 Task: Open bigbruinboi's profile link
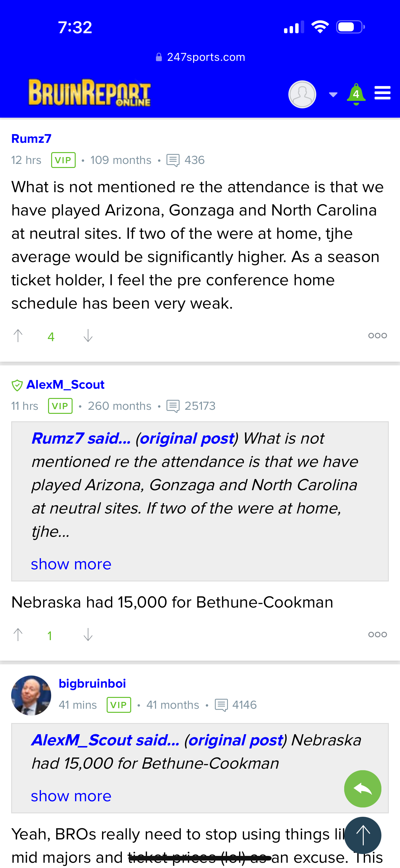[92, 683]
